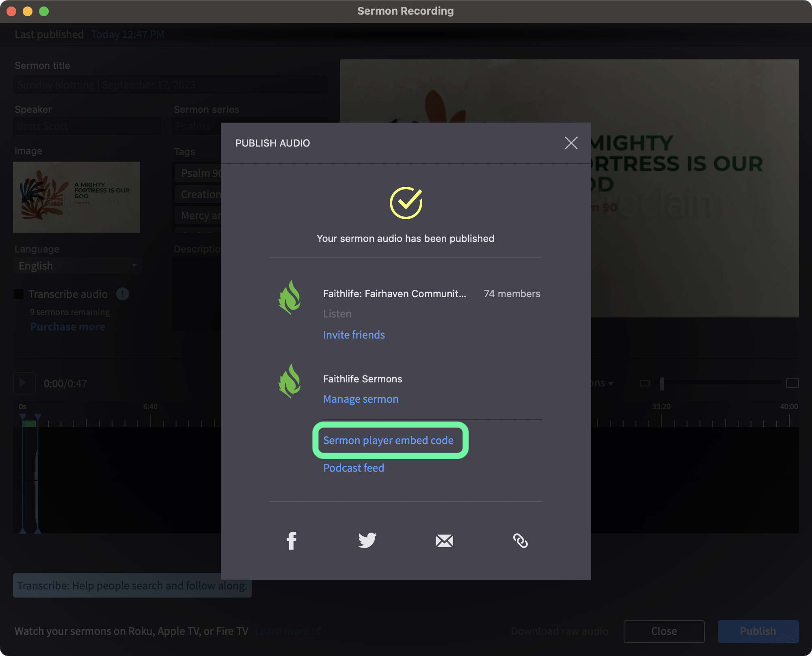Adjust the timeline zoom slider
The image size is (812, 656).
tap(662, 383)
